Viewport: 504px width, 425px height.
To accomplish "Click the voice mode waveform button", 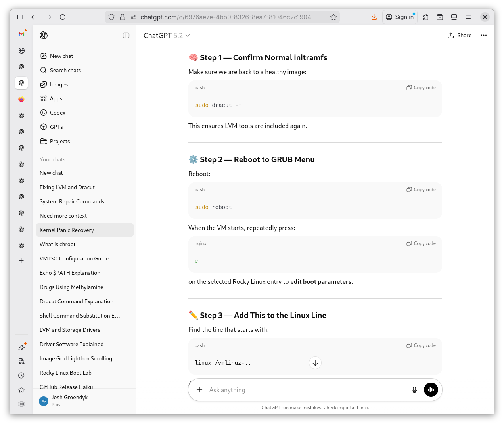I will coord(431,390).
